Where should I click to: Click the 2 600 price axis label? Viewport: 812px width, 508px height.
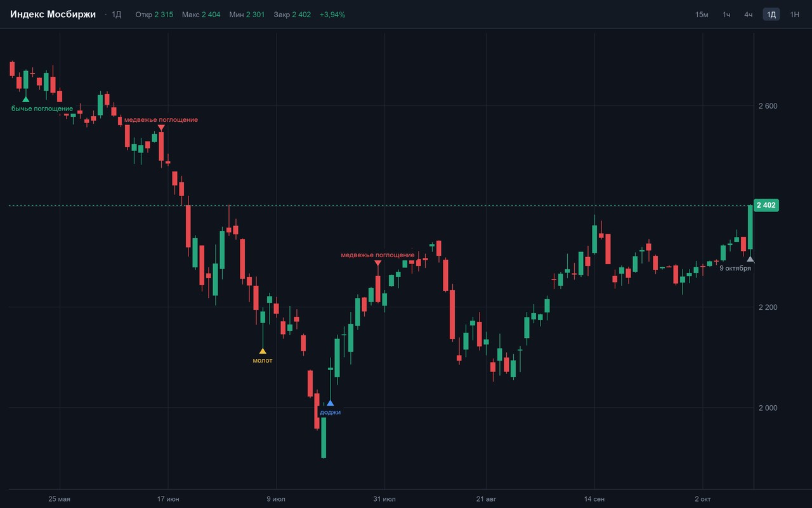[x=768, y=106]
